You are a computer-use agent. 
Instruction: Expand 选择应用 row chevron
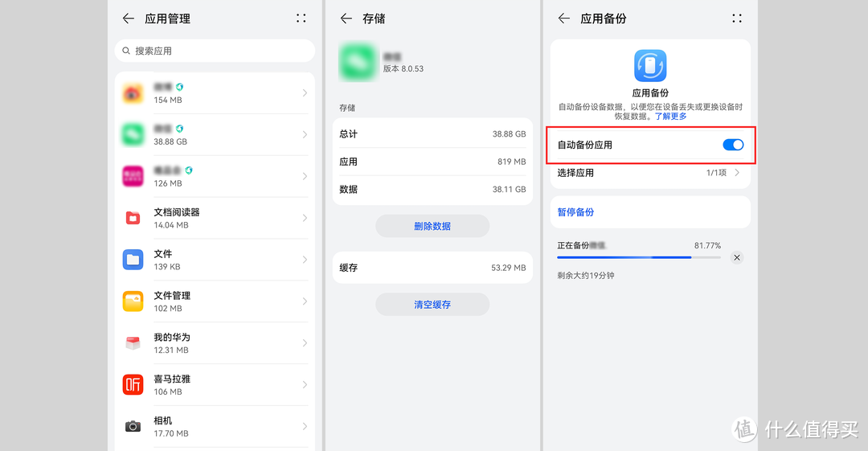pos(737,173)
